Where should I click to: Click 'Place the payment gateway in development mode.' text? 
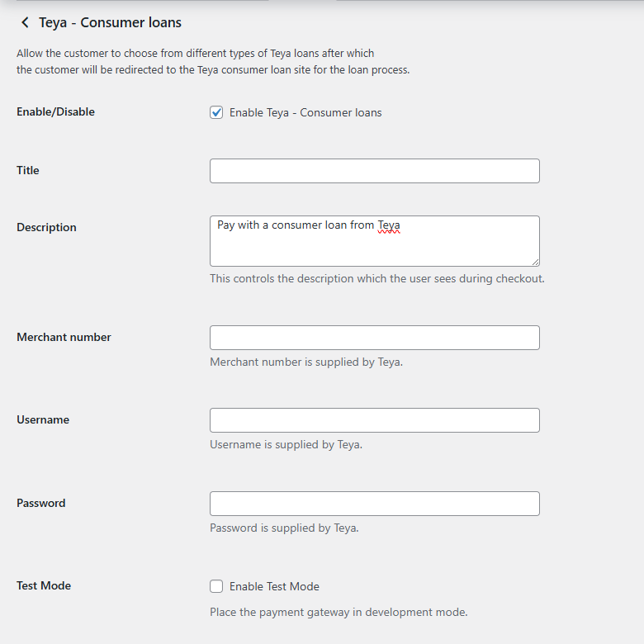pos(339,612)
